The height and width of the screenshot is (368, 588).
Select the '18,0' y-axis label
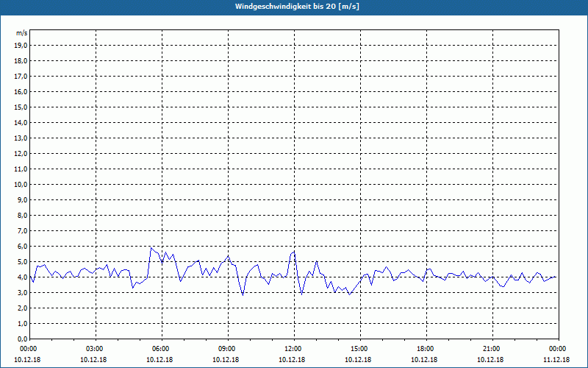(x=21, y=61)
